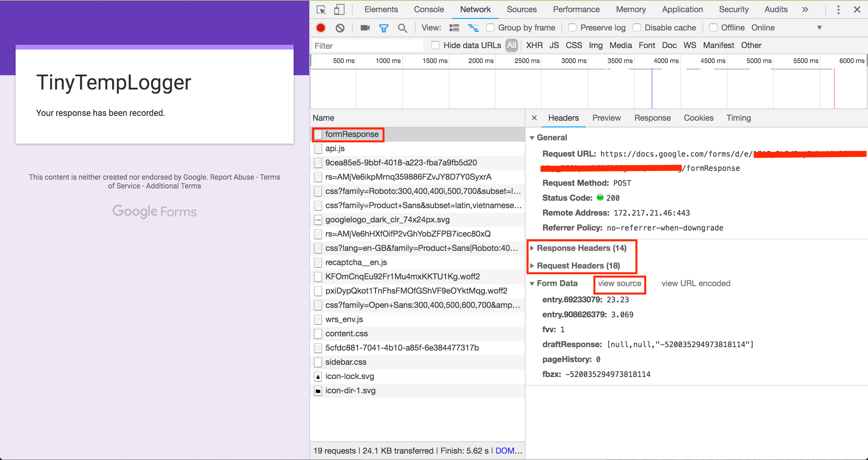Clear the network log with the clear icon
Image resolution: width=868 pixels, height=460 pixels.
tap(340, 28)
